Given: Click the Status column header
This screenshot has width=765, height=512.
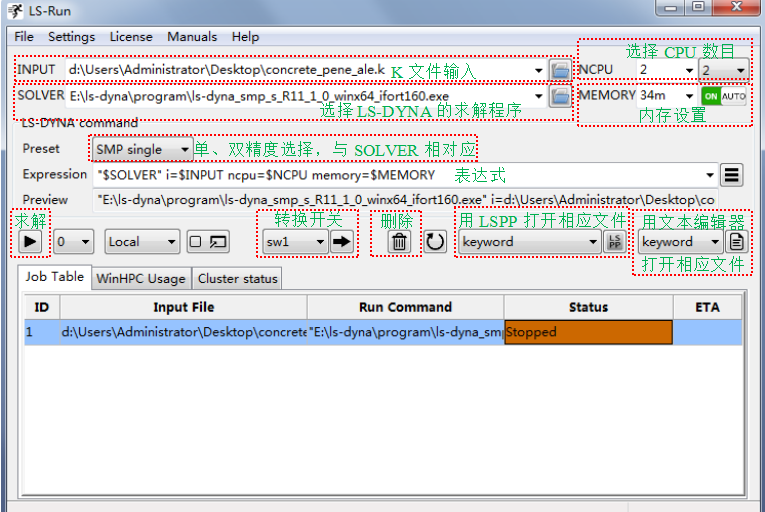Looking at the screenshot, I should click(588, 307).
